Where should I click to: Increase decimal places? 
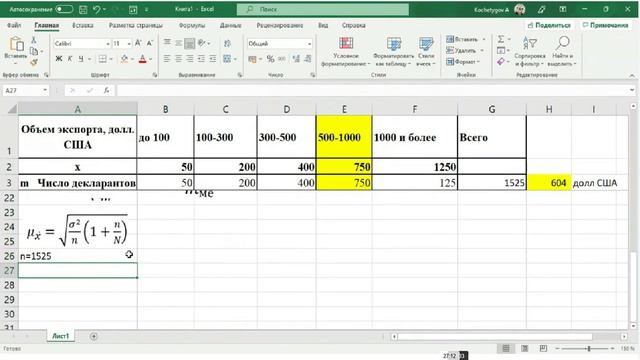point(296,59)
